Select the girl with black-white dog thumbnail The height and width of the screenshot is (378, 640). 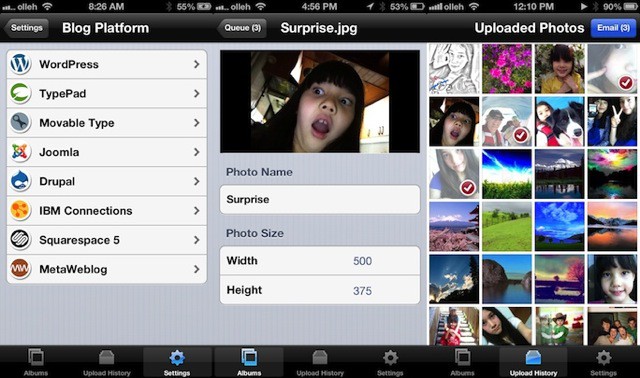560,122
